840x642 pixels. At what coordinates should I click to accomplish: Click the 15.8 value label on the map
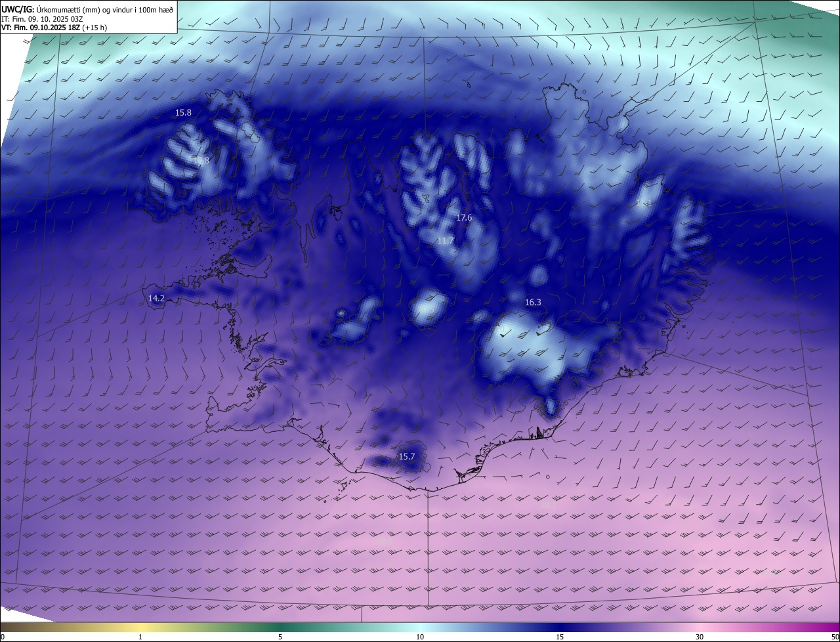183,113
